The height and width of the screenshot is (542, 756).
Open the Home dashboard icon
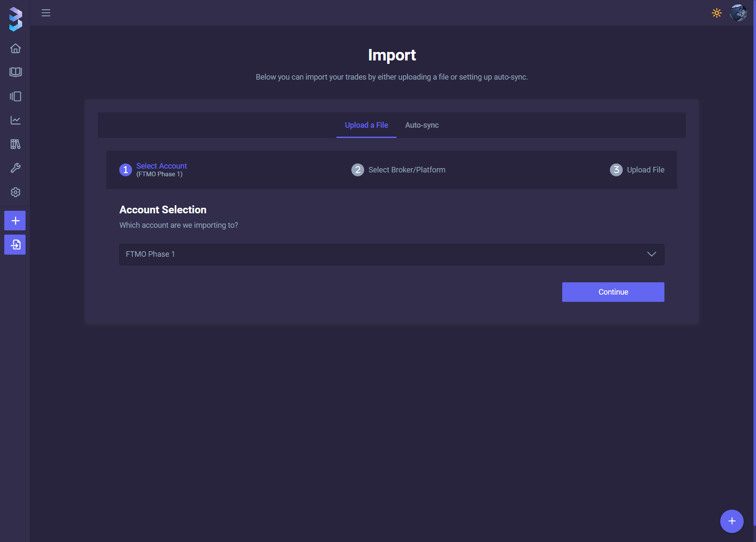[x=15, y=49]
